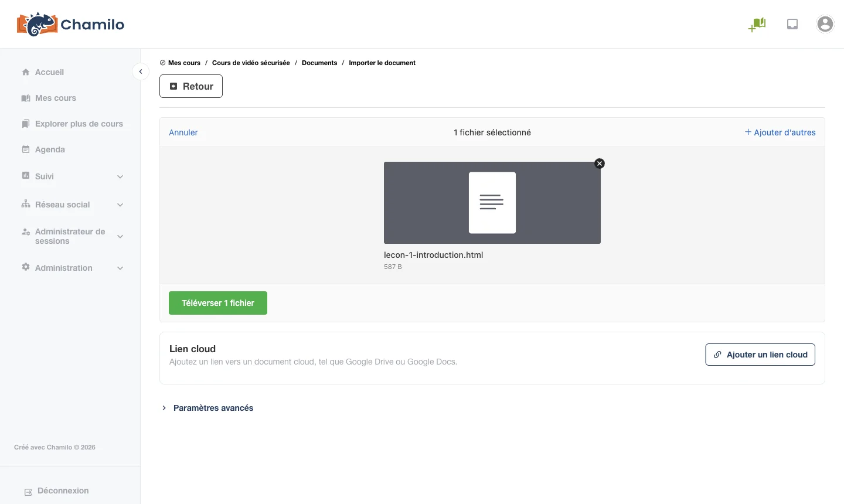Click the uploaded file preview thumbnail

[x=492, y=203]
